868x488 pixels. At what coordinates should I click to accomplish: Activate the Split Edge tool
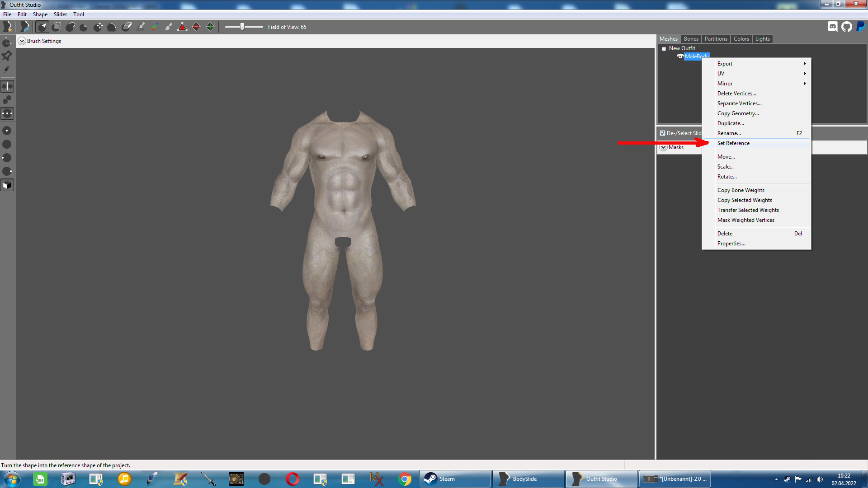coord(210,27)
